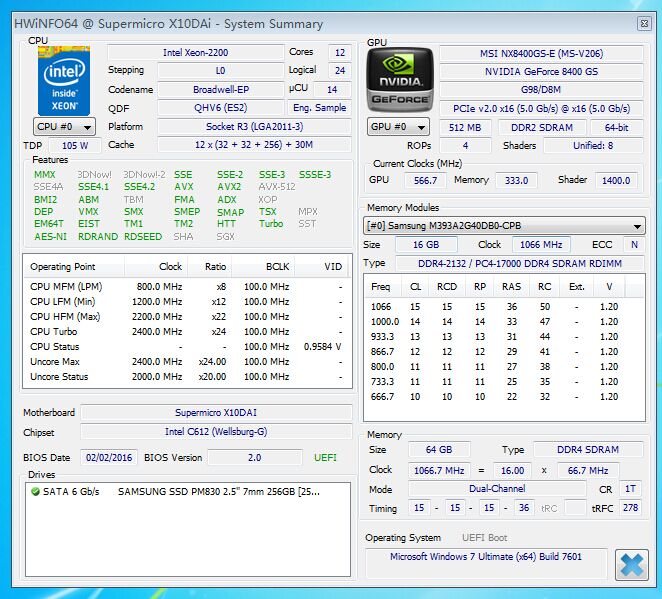Click the Socket R3 (LGA2011-3) platform field
Screen dimensions: 662x599
(254, 127)
